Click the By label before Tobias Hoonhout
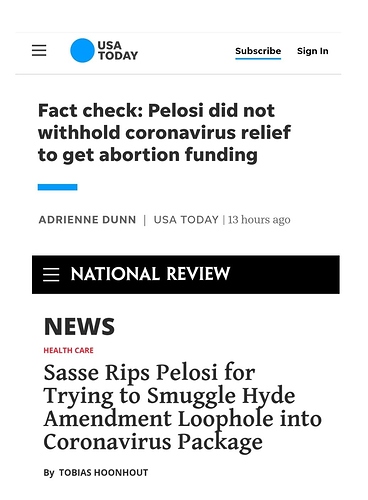This screenshot has height=500, width=368. click(49, 473)
